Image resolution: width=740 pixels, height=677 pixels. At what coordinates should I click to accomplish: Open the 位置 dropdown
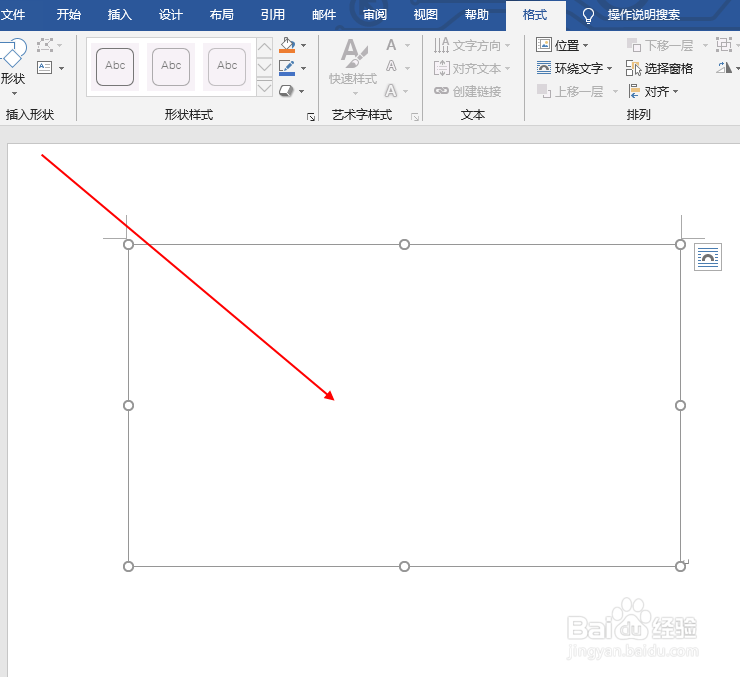coord(562,45)
